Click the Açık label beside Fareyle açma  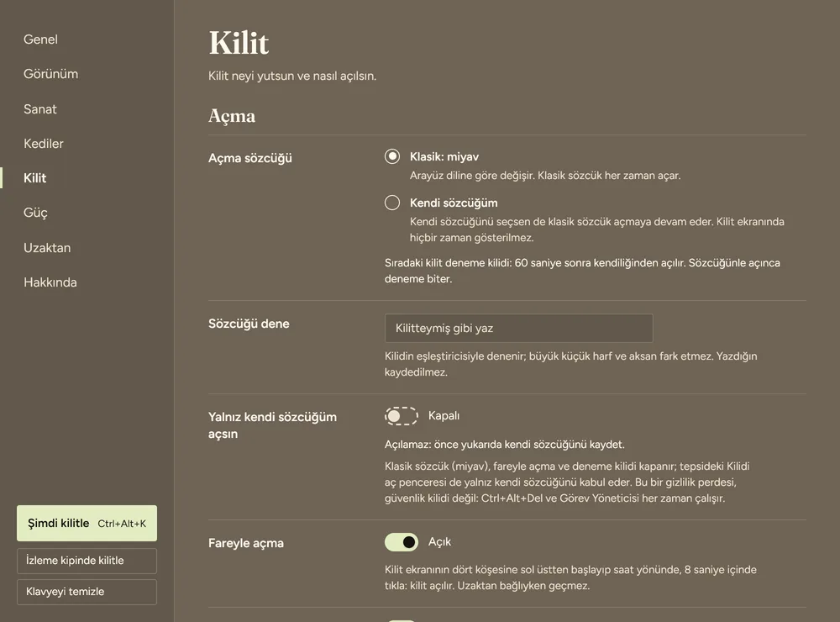tap(439, 542)
